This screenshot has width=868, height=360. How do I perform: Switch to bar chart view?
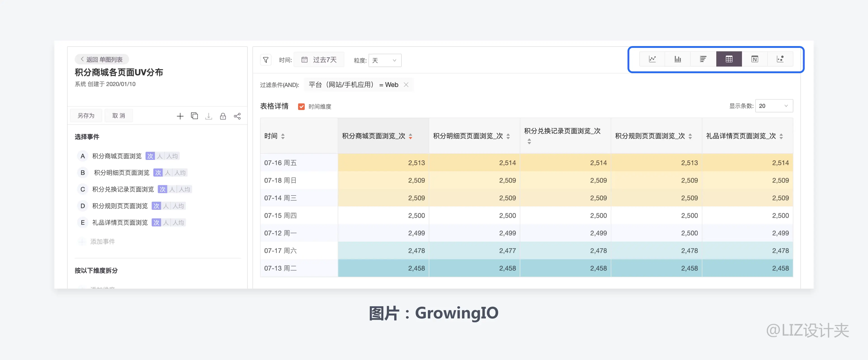(677, 59)
